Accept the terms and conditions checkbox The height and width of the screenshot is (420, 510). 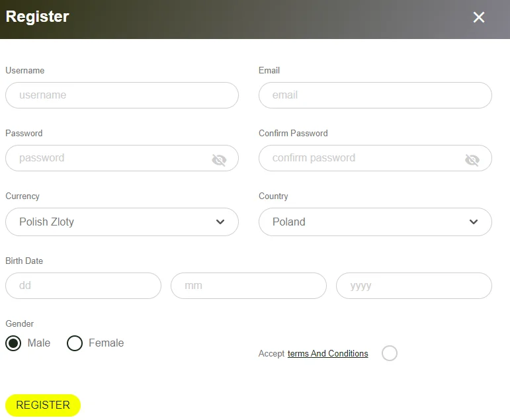(390, 353)
